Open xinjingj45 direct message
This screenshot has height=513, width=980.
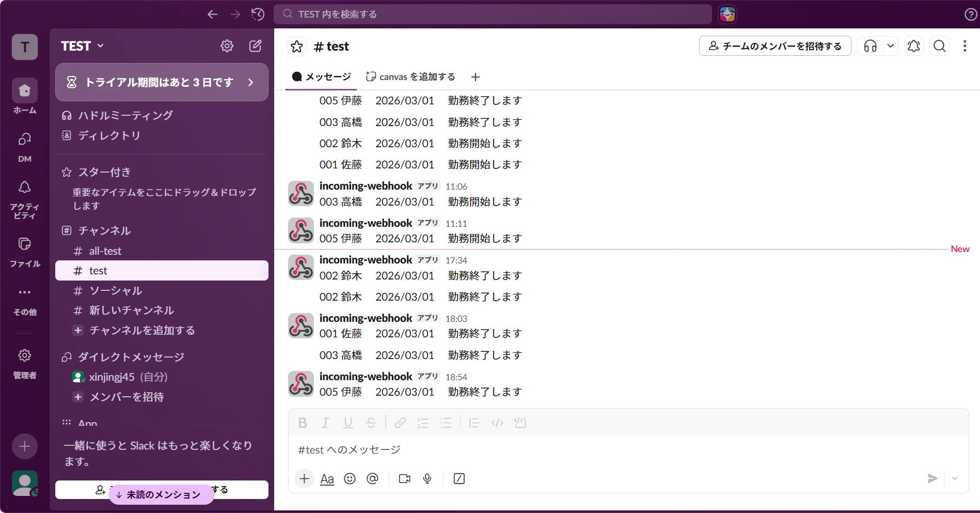(162, 377)
